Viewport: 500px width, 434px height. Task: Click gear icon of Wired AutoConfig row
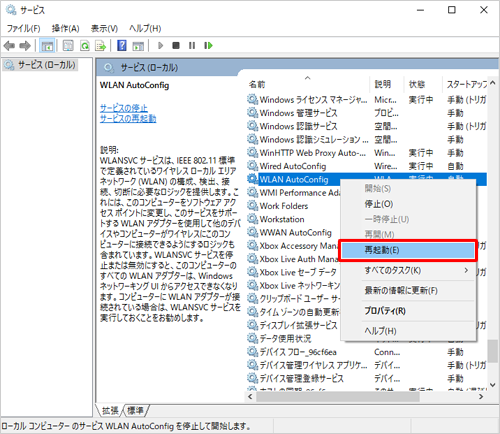(x=253, y=166)
